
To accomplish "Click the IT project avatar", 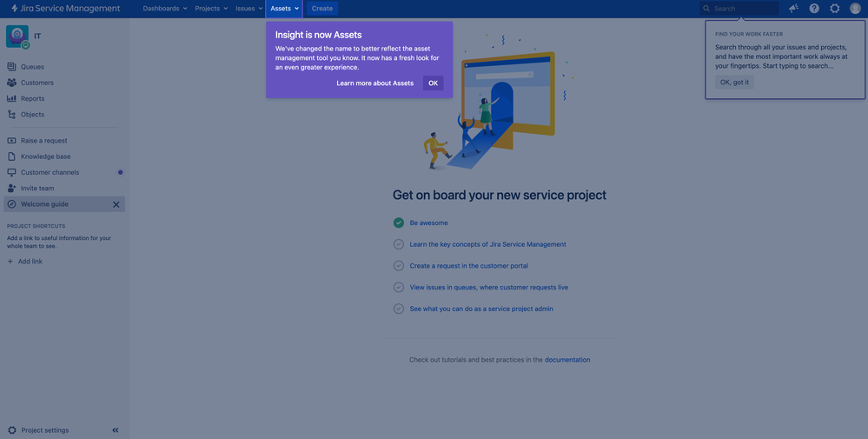I will tap(17, 37).
